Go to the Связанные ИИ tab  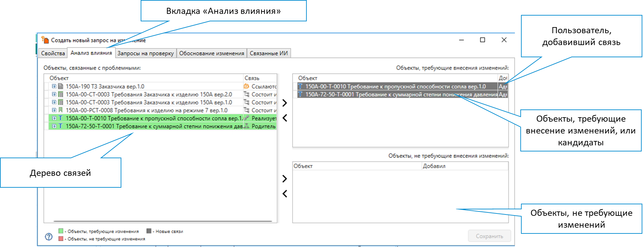coord(268,53)
